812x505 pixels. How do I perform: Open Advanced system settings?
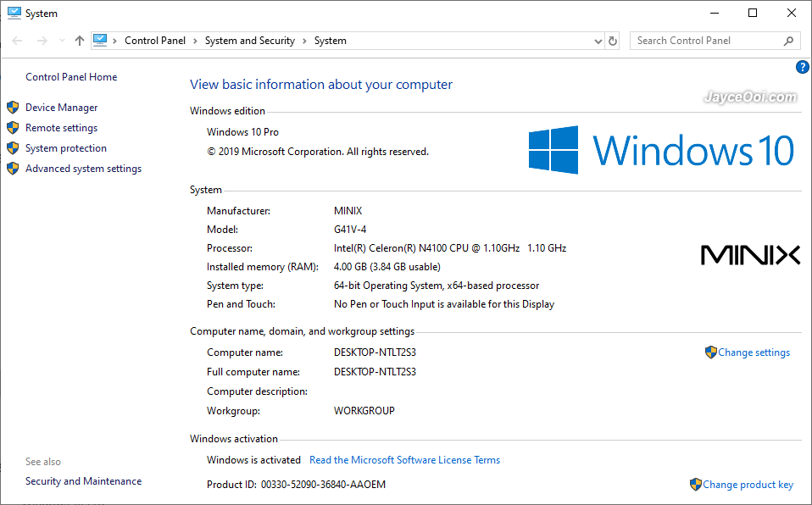83,169
